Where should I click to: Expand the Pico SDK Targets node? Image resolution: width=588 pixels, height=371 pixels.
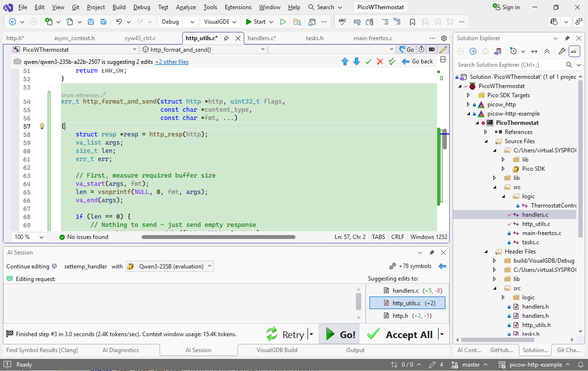tap(468, 95)
